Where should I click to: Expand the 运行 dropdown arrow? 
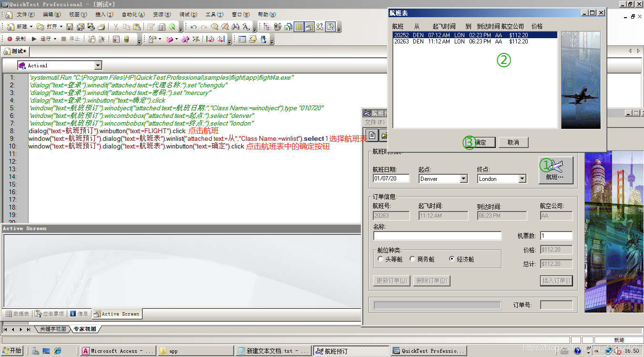[x=55, y=39]
